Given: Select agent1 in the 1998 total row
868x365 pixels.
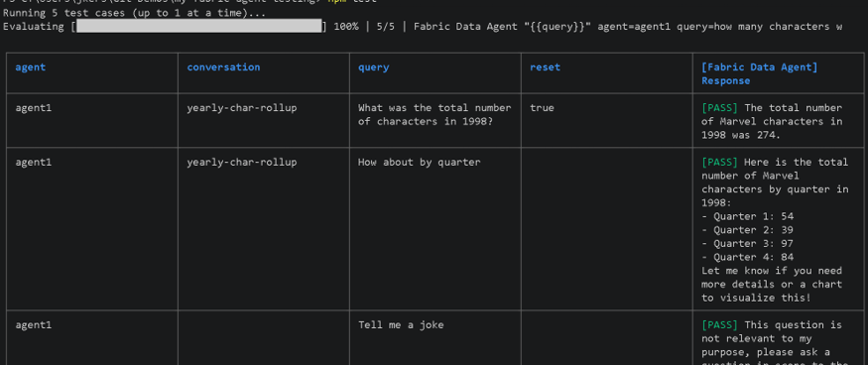Looking at the screenshot, I should (x=33, y=108).
